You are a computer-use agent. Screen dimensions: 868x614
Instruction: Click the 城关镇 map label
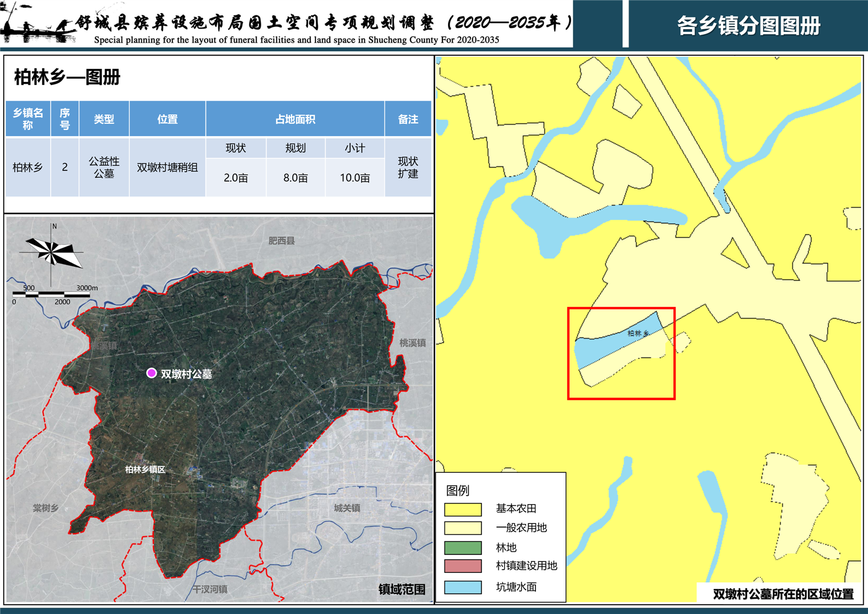(x=347, y=508)
